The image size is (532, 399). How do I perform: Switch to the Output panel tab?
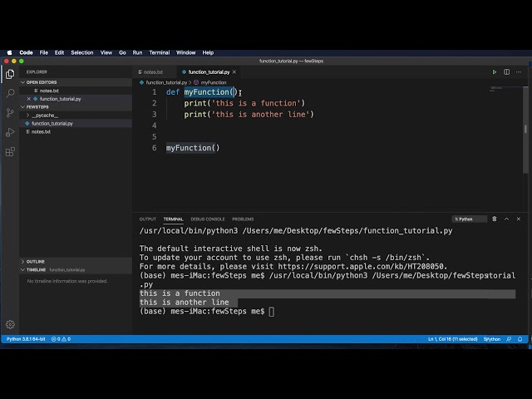click(x=148, y=219)
